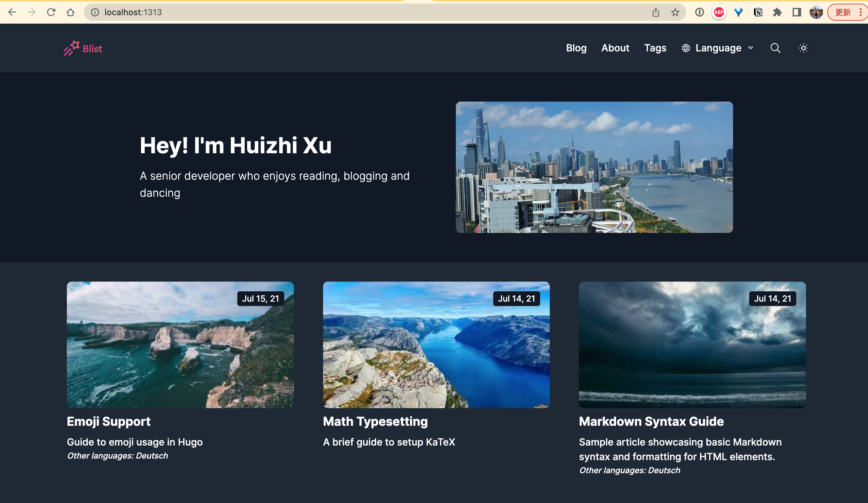
Task: Click the share page icon in address bar
Action: pyautogui.click(x=656, y=12)
